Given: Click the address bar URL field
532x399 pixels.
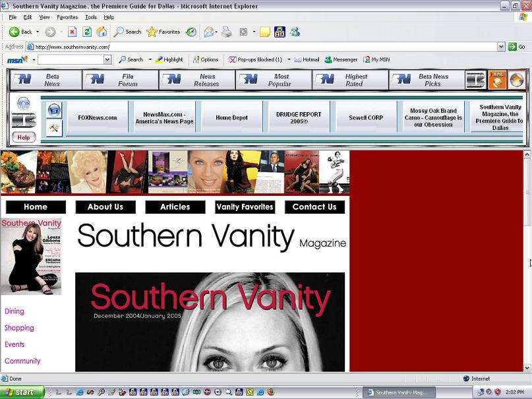Looking at the screenshot, I should (261, 47).
